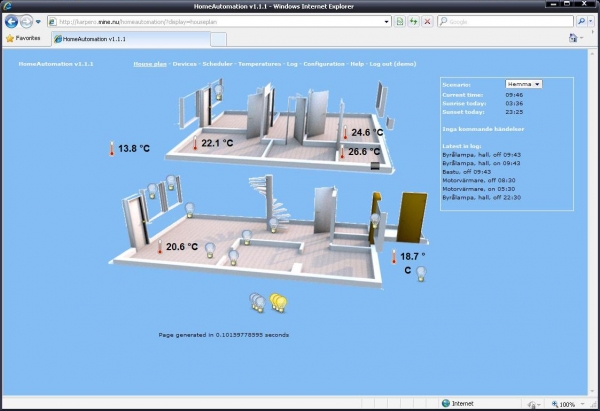Expand the address bar URL history dropdown

(x=386, y=22)
